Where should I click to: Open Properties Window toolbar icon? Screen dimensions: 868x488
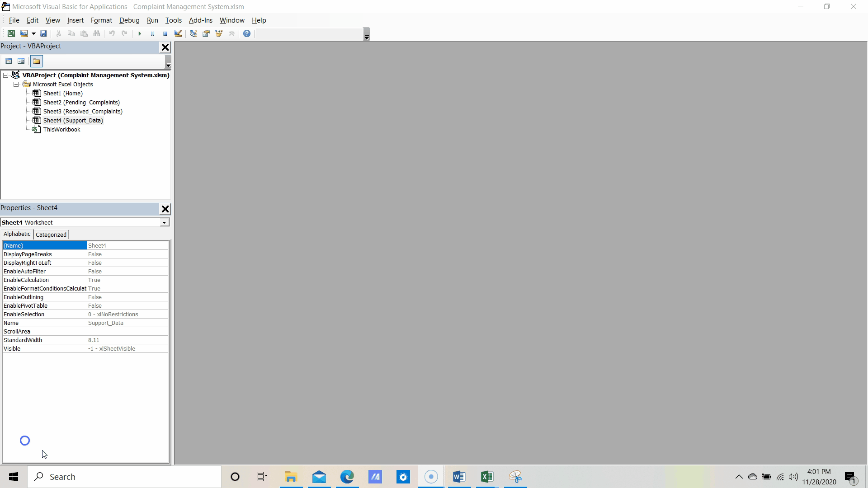click(x=206, y=33)
